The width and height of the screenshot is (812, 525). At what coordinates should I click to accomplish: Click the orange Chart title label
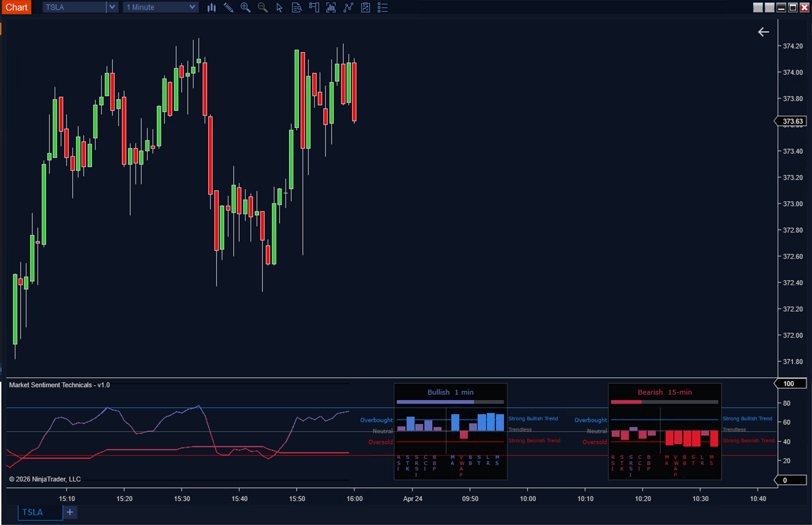(x=16, y=7)
